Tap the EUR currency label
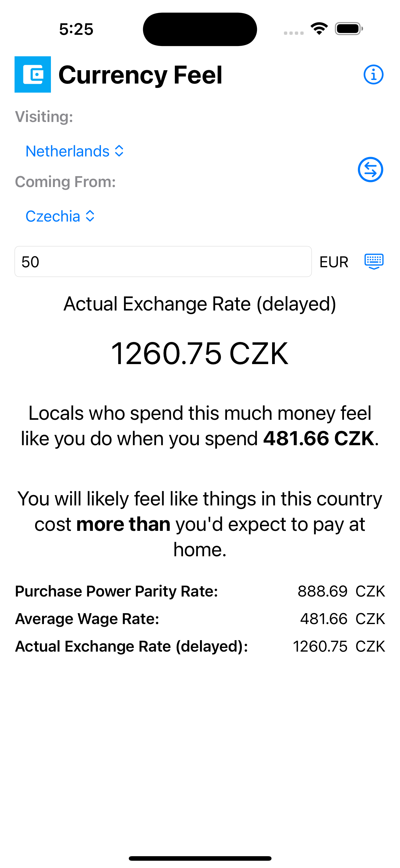400x868 pixels. click(x=334, y=262)
